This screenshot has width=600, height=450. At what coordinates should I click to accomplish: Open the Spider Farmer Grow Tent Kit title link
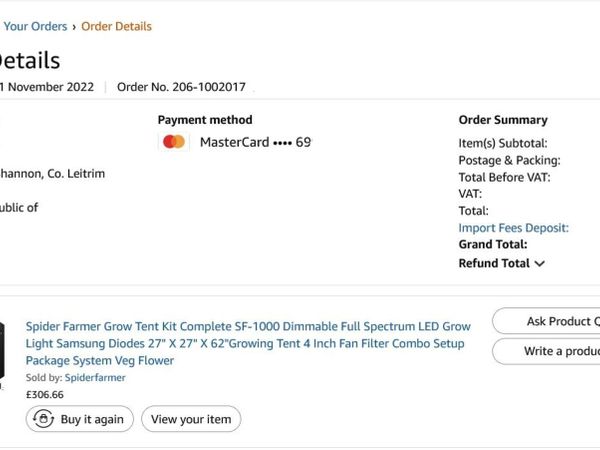coord(247,343)
